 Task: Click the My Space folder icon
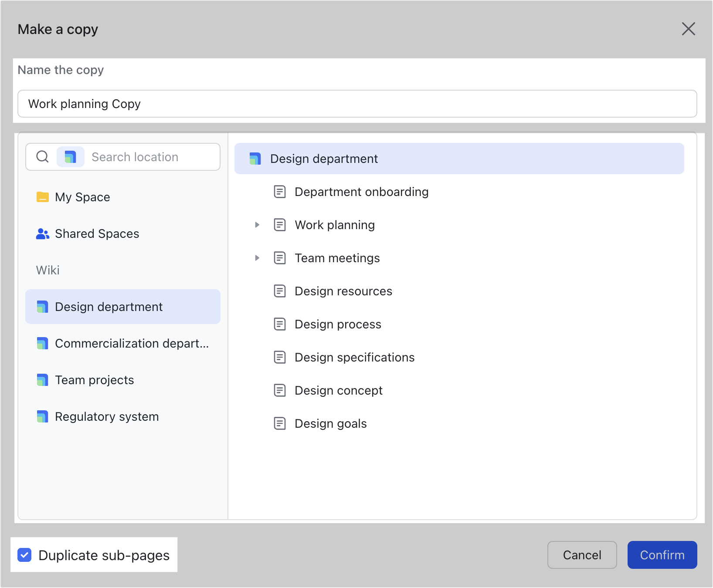[42, 197]
